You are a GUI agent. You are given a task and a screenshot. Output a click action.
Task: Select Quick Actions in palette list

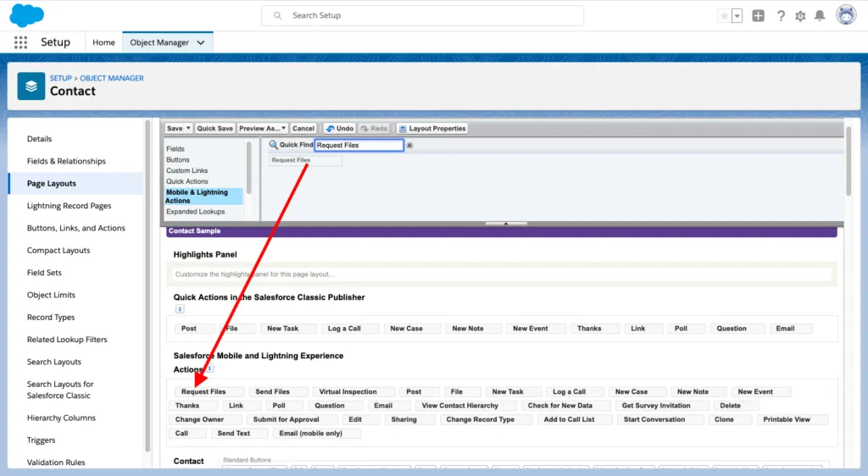[187, 181]
